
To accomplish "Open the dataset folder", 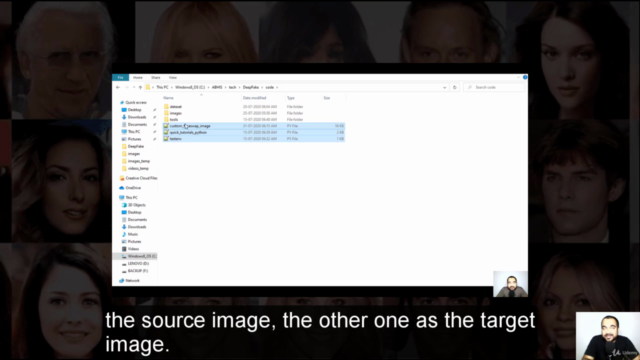I will [176, 107].
